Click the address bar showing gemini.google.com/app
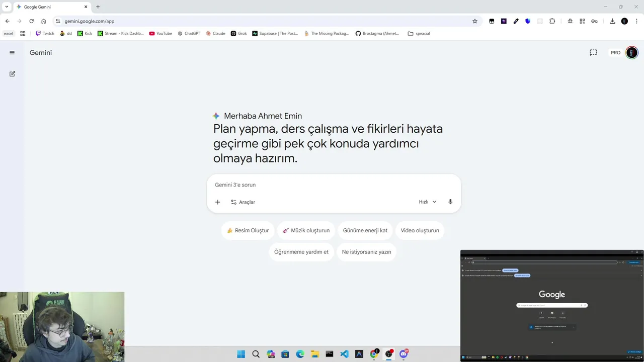 click(267, 21)
